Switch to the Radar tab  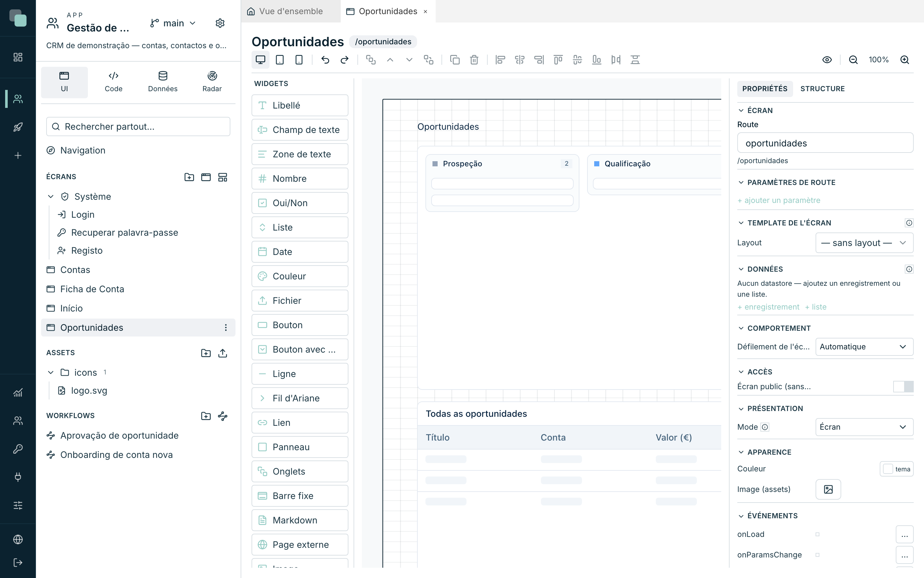coord(212,82)
